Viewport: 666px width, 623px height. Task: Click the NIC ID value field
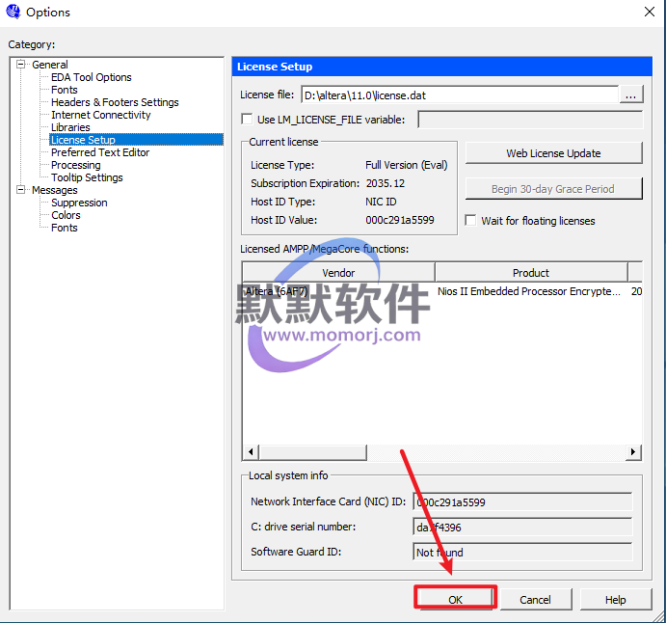(522, 502)
